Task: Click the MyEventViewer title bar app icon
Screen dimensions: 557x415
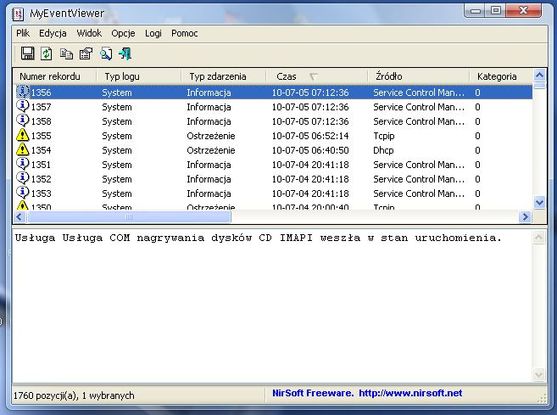Action: (18, 14)
